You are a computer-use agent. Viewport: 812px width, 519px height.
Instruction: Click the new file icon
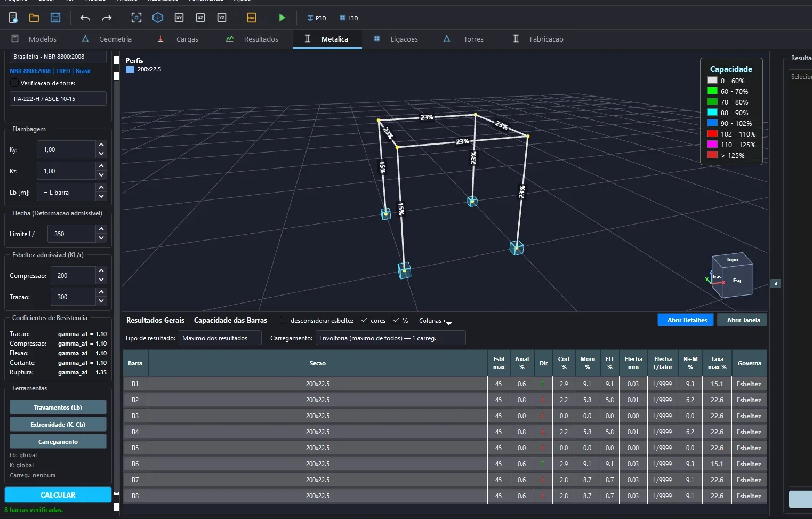(13, 18)
